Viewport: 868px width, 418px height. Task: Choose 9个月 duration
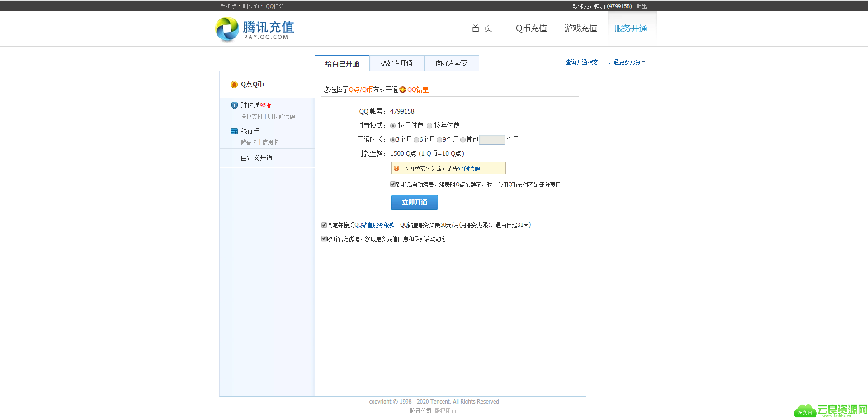pyautogui.click(x=439, y=140)
